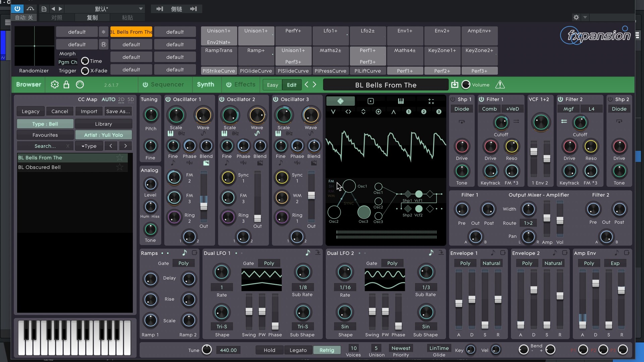Click the Hold button
Viewport: 644px width, 362px height.
pos(269,350)
